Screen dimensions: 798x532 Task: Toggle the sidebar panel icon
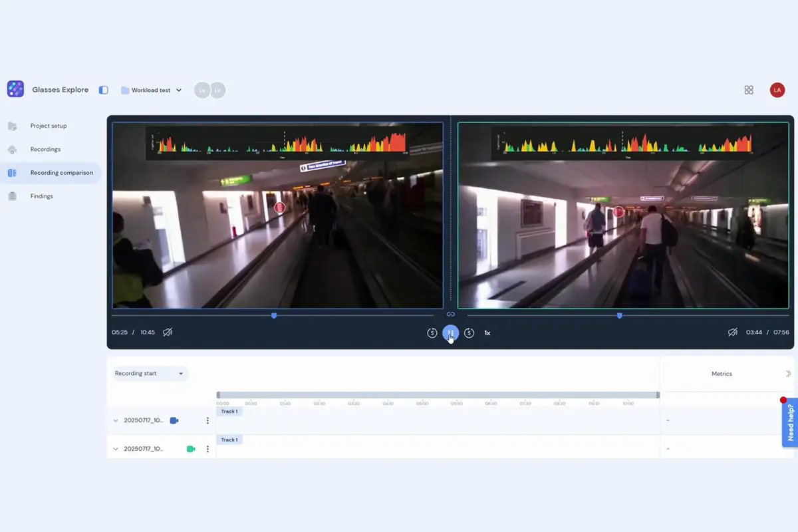coord(103,90)
